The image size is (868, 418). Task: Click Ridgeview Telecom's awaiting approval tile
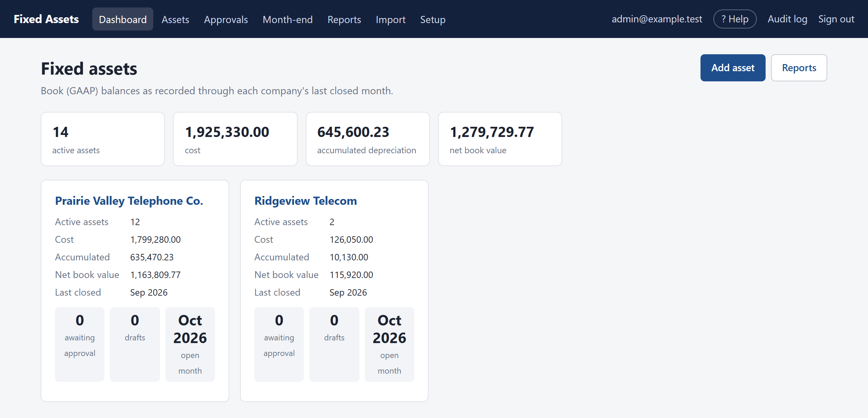pyautogui.click(x=279, y=344)
